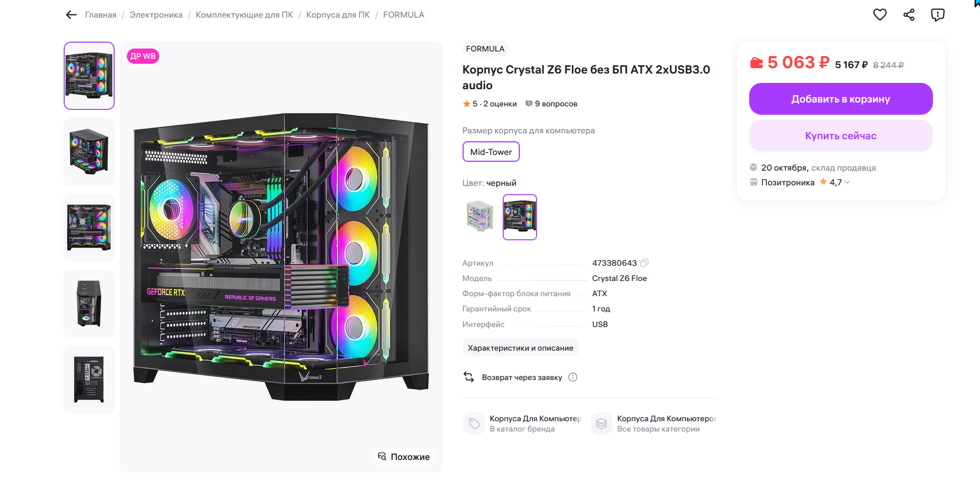Screen dimensions: 980x485
Task: Click the Добавить в корзину button
Action: pyautogui.click(x=841, y=99)
